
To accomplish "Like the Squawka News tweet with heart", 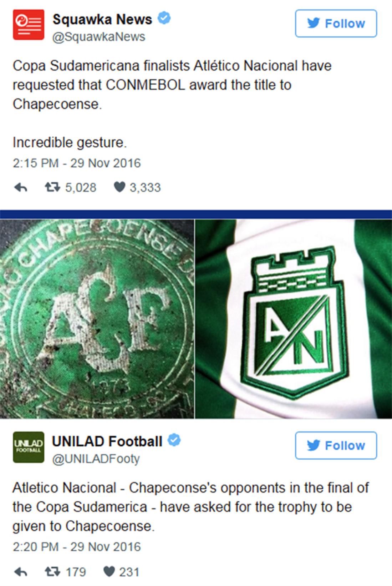I will 119,187.
